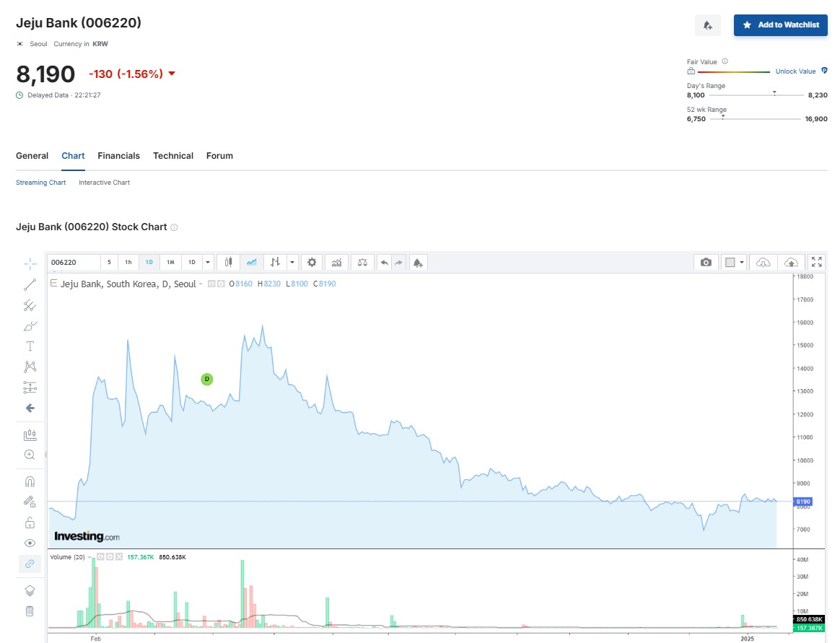
Task: Select the zoom in magnifier tool
Action: [30, 455]
